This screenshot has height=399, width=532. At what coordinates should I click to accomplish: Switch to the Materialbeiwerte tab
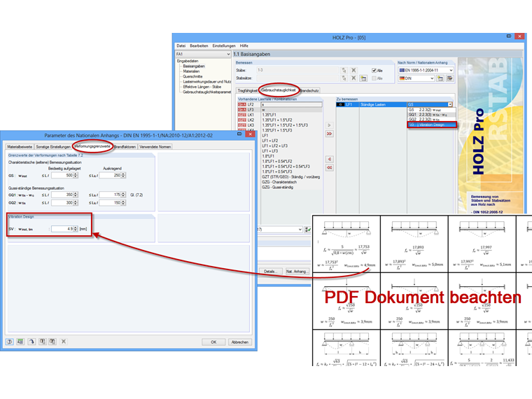20,147
